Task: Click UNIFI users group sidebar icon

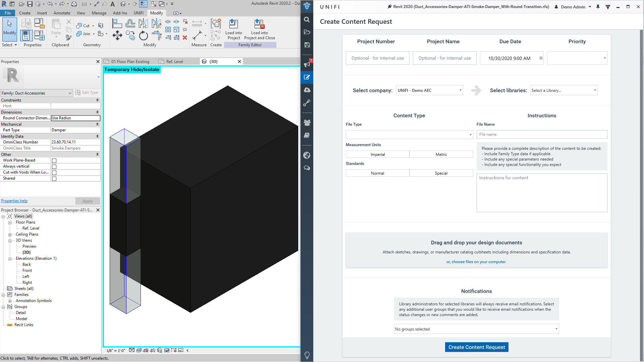Action: pyautogui.click(x=307, y=123)
